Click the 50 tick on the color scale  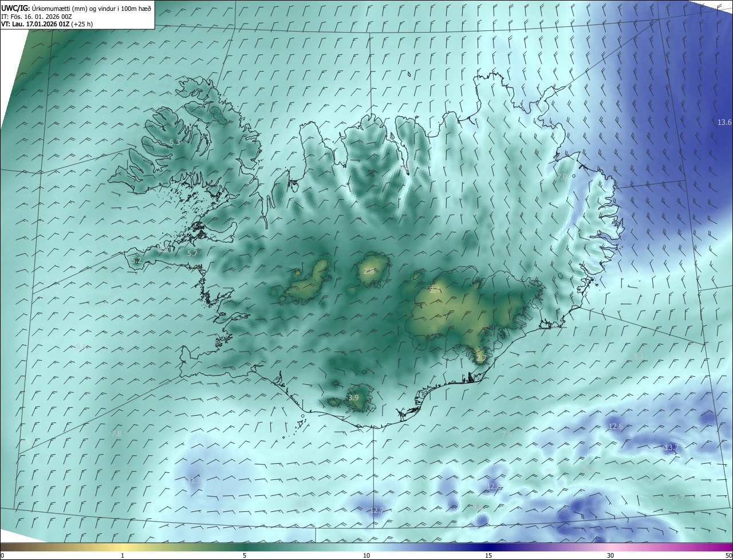pos(728,555)
